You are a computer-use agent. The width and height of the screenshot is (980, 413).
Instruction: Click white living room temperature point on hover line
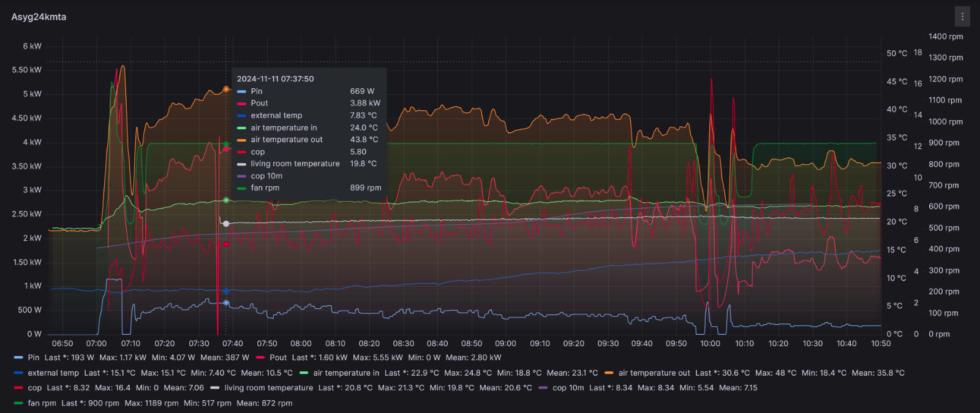(x=226, y=224)
